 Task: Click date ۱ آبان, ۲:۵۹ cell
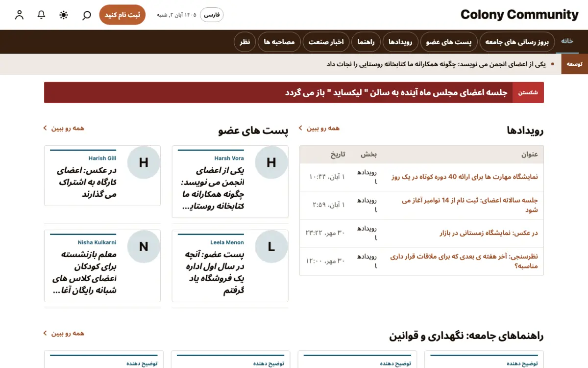tap(329, 205)
